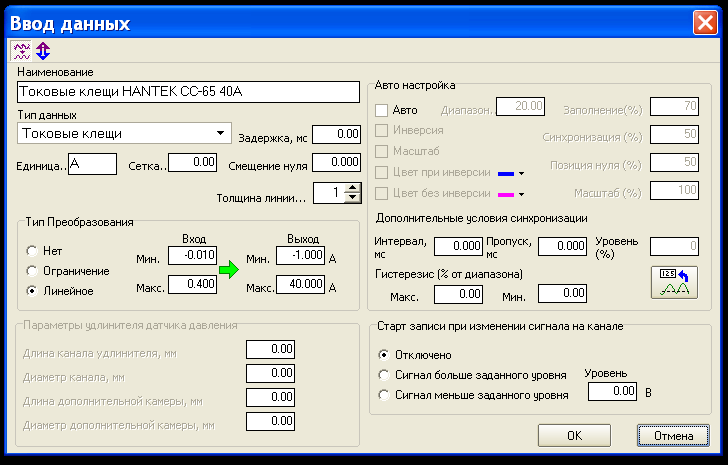Click the Вход Мин. field
This screenshot has width=728, height=465.
coord(192,256)
